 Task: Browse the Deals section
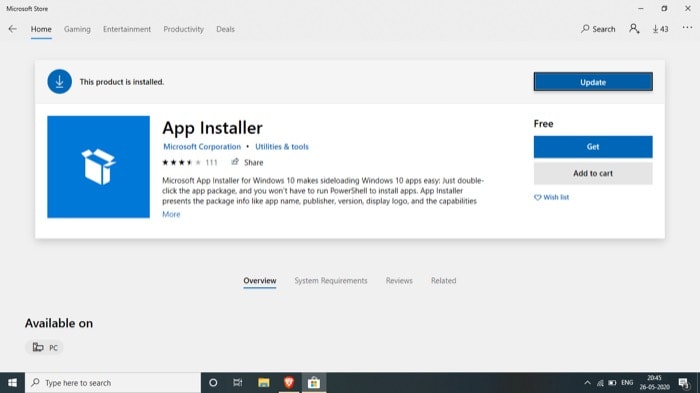point(225,29)
